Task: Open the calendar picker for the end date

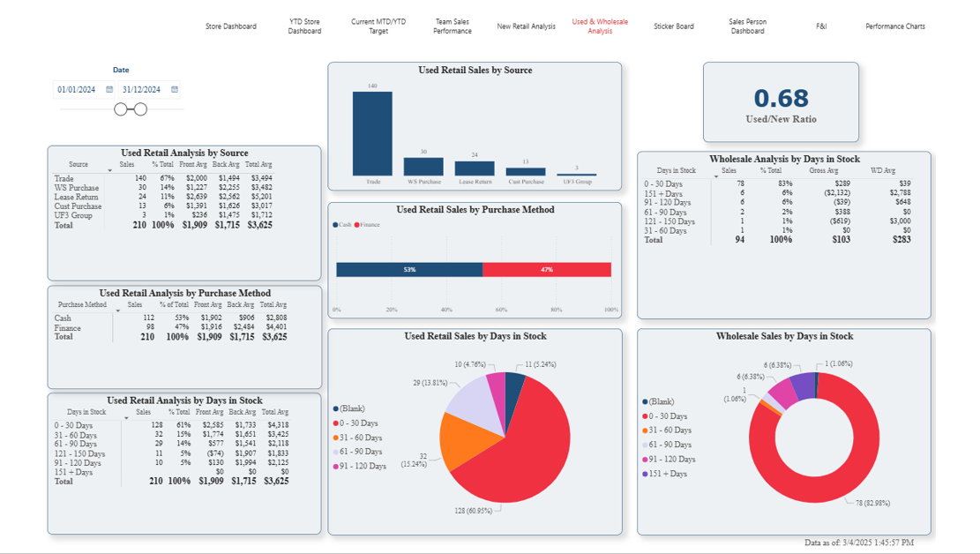Action: 175,89
